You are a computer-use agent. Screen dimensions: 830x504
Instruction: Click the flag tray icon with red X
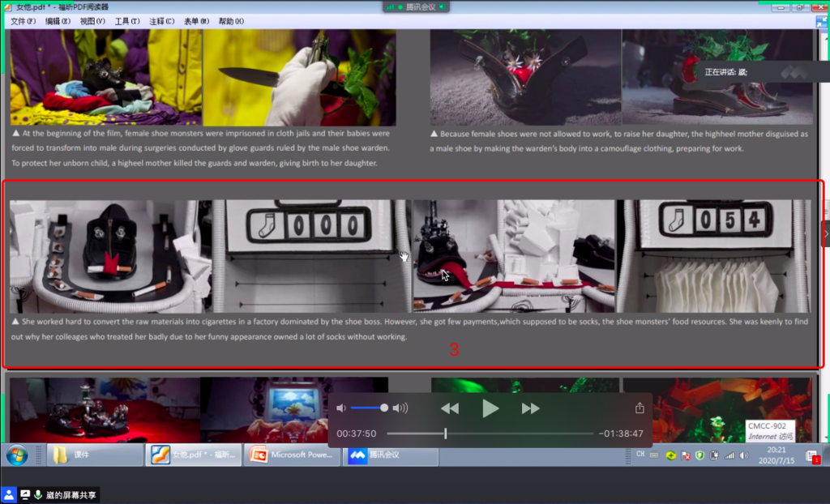[x=686, y=455]
